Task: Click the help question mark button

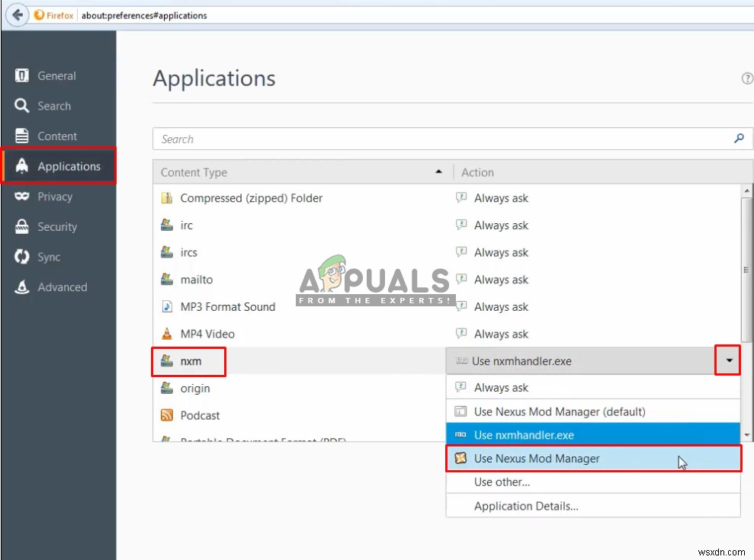Action: coord(746,78)
